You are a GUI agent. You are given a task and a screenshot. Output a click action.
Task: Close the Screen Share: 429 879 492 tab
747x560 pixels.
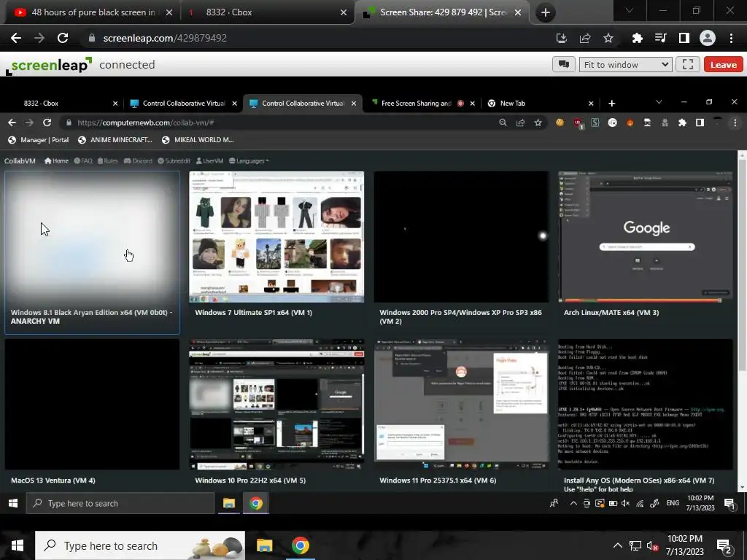click(x=518, y=12)
